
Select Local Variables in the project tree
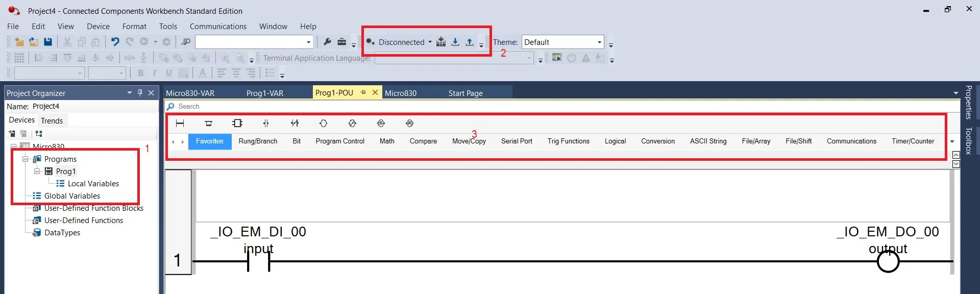(93, 184)
